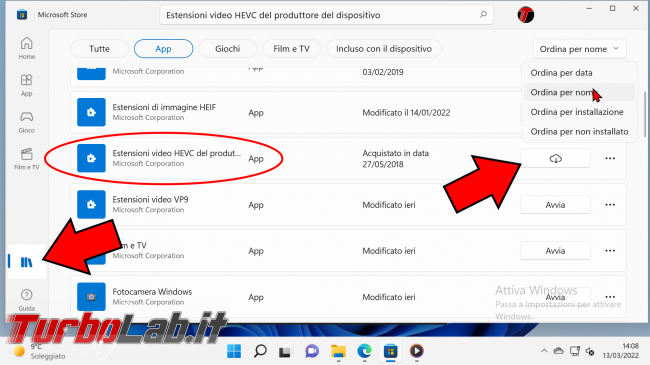Click the Microsoft Store logo icon
Screen dimensions: 650x365
click(x=22, y=15)
